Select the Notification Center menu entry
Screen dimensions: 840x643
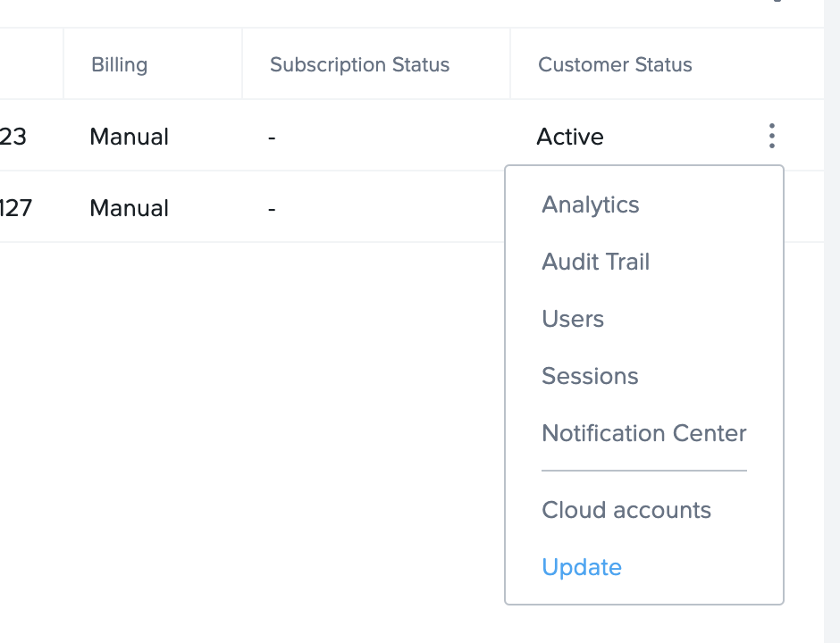[643, 433]
